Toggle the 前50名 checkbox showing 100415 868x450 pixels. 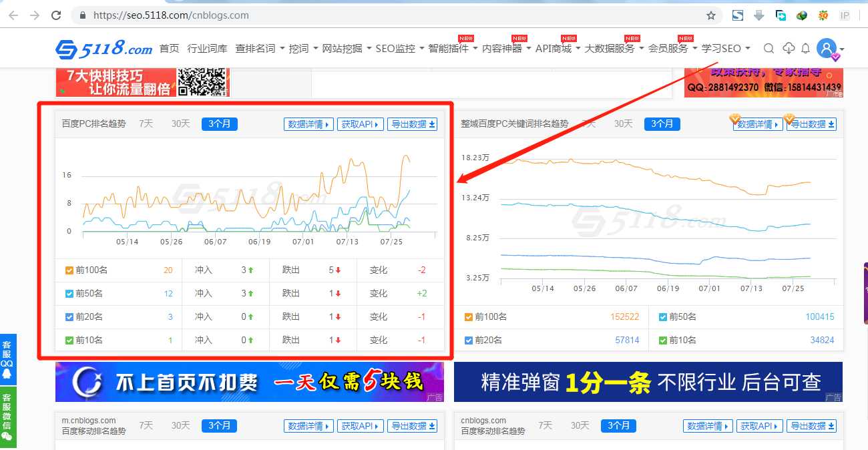coord(662,317)
